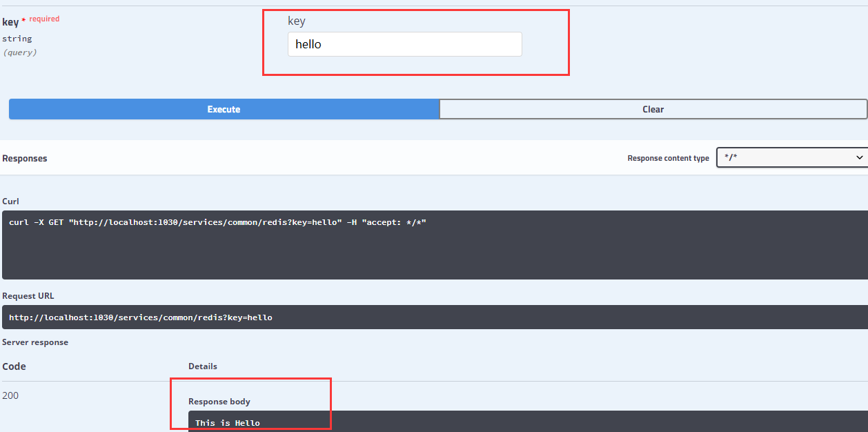Click the Clear button
The width and height of the screenshot is (868, 432).
point(652,109)
